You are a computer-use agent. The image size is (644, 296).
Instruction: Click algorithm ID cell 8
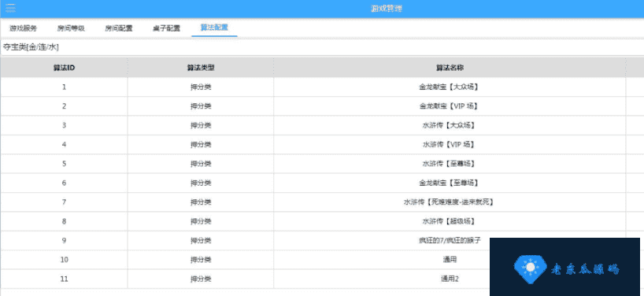(64, 221)
